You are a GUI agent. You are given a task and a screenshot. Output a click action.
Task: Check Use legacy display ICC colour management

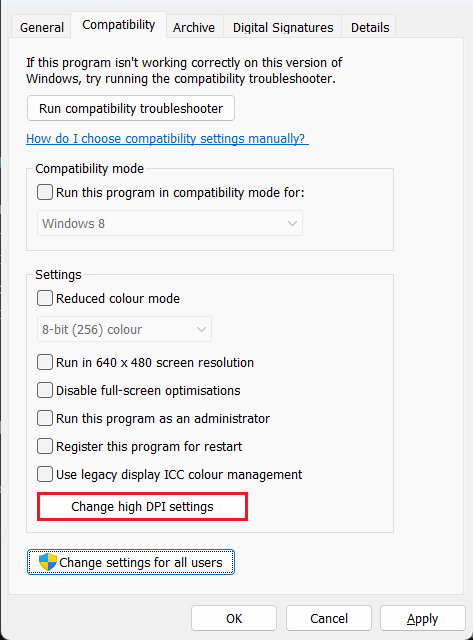(x=45, y=474)
